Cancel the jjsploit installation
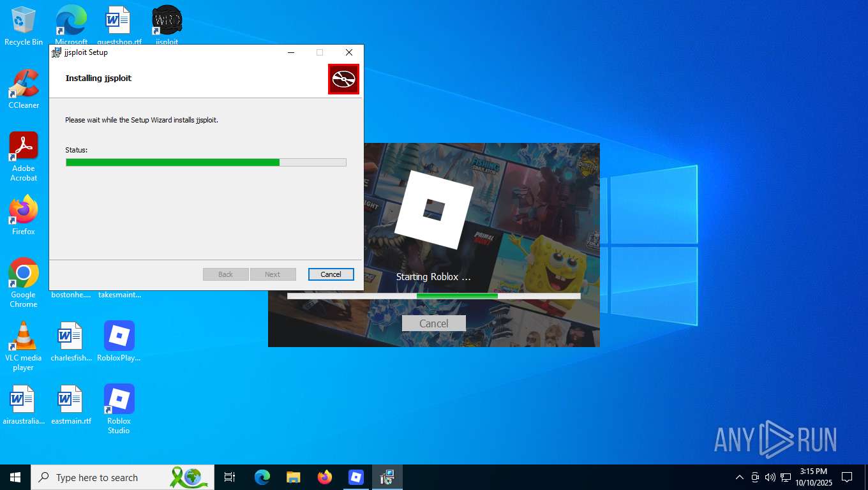The image size is (868, 490). click(331, 274)
